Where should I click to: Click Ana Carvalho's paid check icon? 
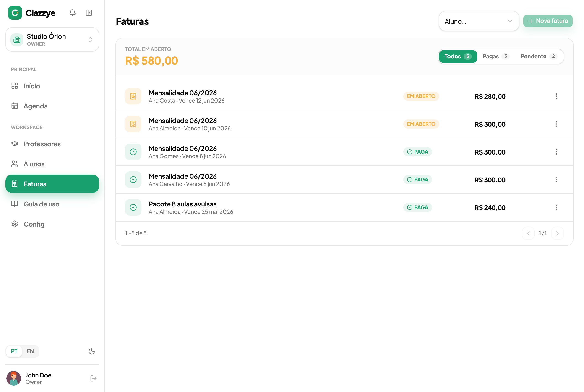tap(133, 180)
